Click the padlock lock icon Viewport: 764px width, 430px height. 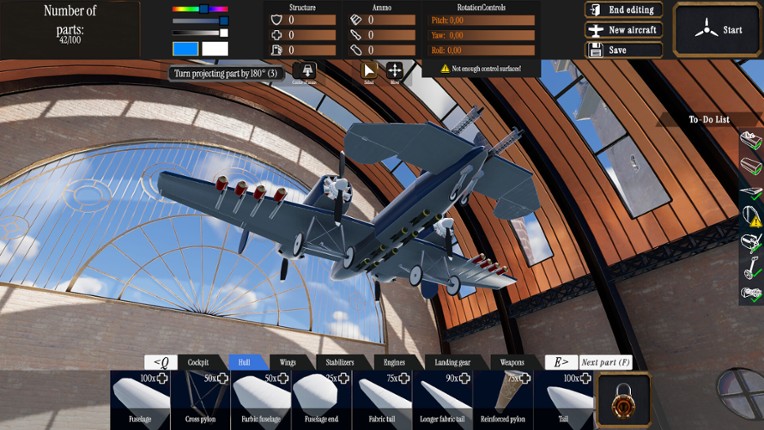tap(622, 401)
